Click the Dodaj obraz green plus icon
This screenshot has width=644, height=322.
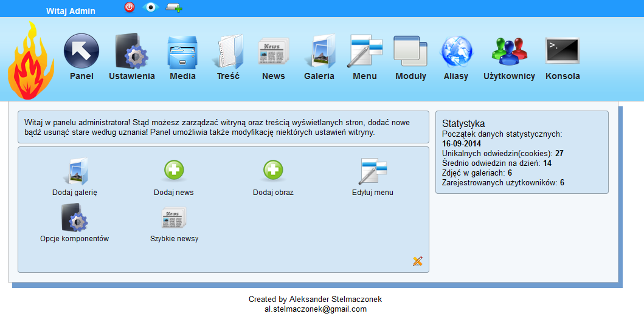click(x=273, y=170)
